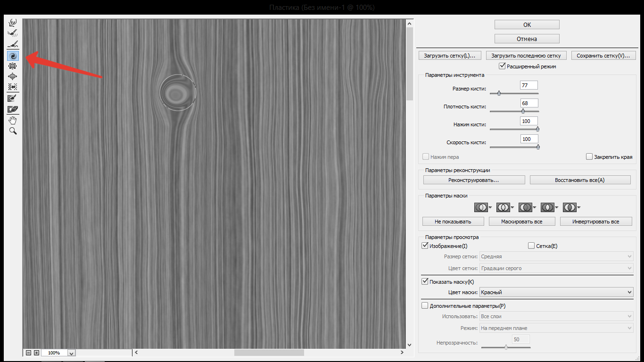The height and width of the screenshot is (362, 644).
Task: Click the Реконструировать... button
Action: click(474, 180)
